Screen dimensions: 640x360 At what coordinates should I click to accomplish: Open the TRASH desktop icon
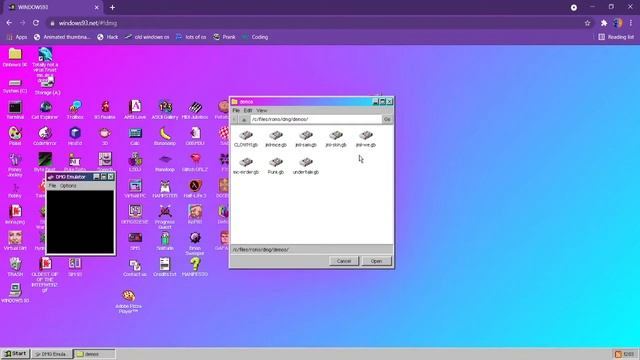coord(15,267)
